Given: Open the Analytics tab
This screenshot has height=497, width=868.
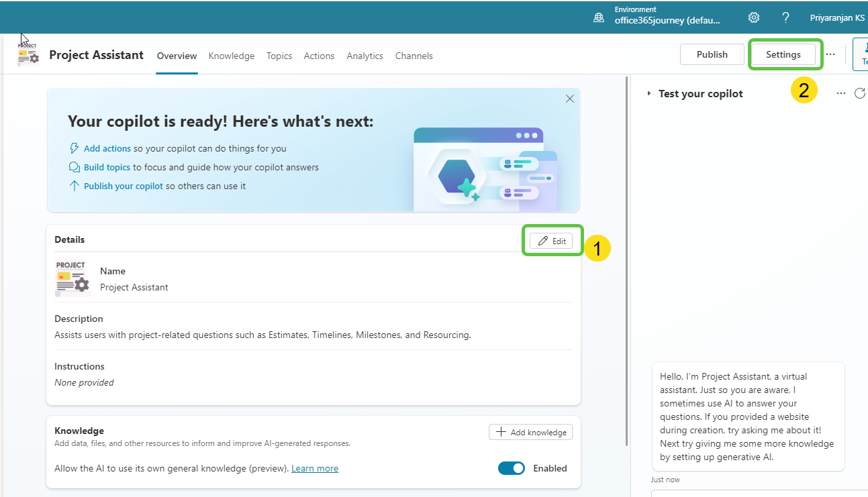Looking at the screenshot, I should [365, 56].
